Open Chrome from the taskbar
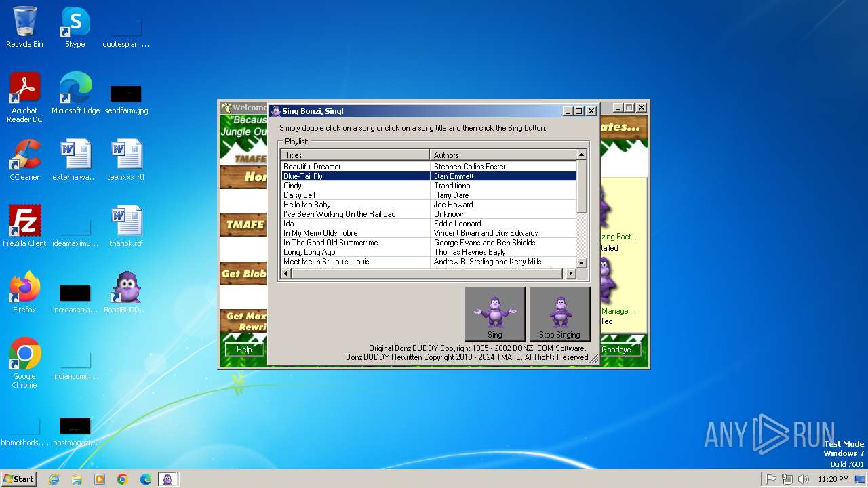This screenshot has width=868, height=488. pos(123,479)
